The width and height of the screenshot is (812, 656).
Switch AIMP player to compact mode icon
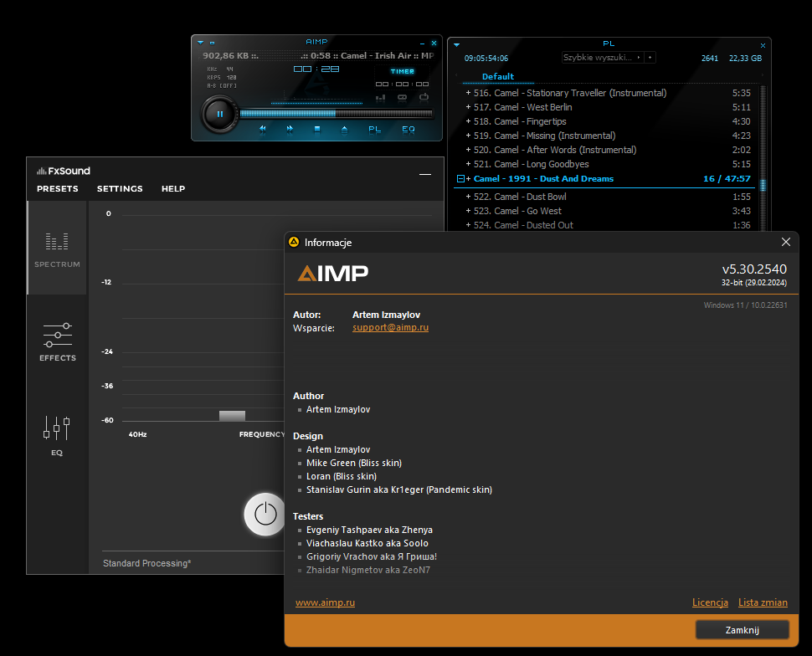point(213,43)
